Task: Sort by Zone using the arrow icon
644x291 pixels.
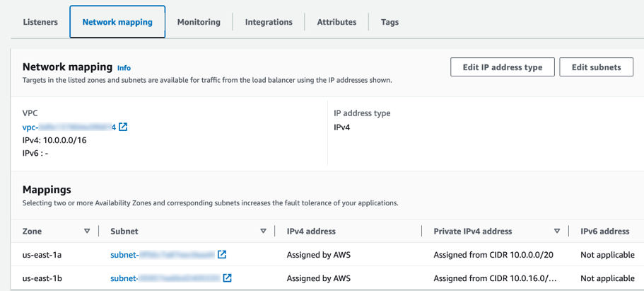Action: pos(87,232)
